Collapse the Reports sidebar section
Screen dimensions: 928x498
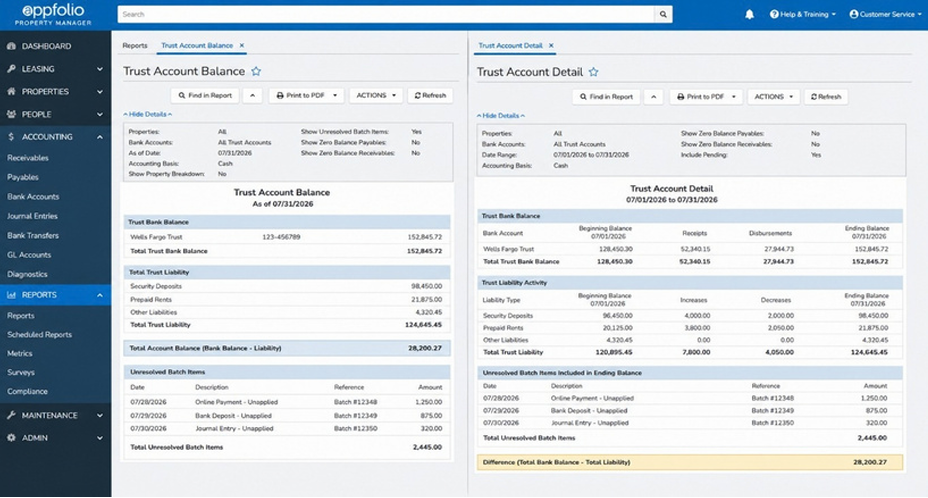[55, 294]
